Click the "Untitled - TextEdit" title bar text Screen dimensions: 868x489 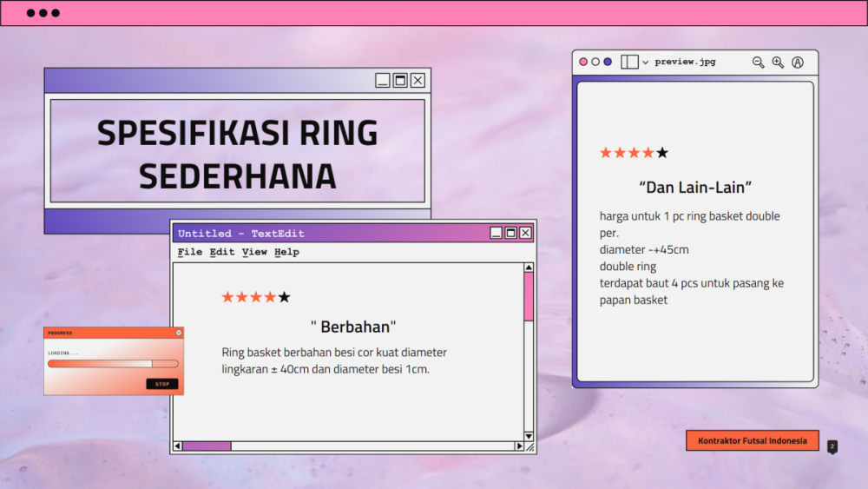coord(241,234)
